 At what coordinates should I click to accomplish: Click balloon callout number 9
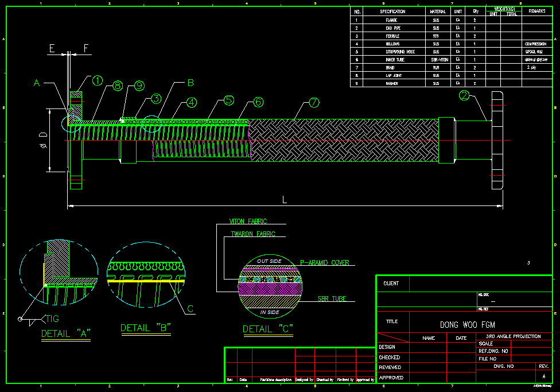(x=139, y=86)
